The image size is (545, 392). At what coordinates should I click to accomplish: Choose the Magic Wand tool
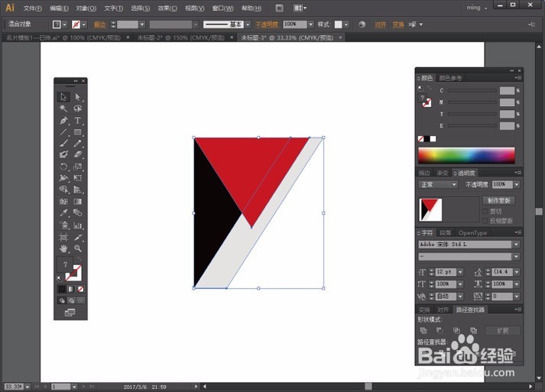click(63, 109)
